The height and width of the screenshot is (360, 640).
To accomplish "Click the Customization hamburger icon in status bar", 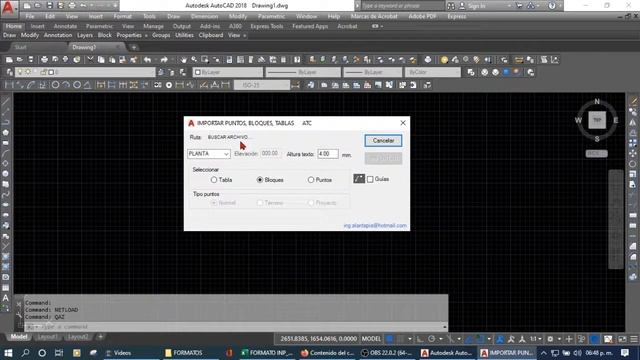I will (633, 339).
